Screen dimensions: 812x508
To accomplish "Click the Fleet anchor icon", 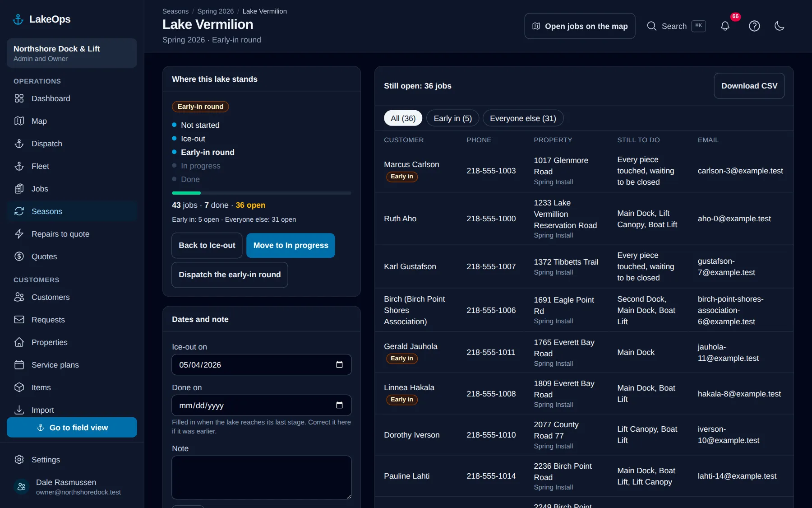I will pyautogui.click(x=19, y=166).
